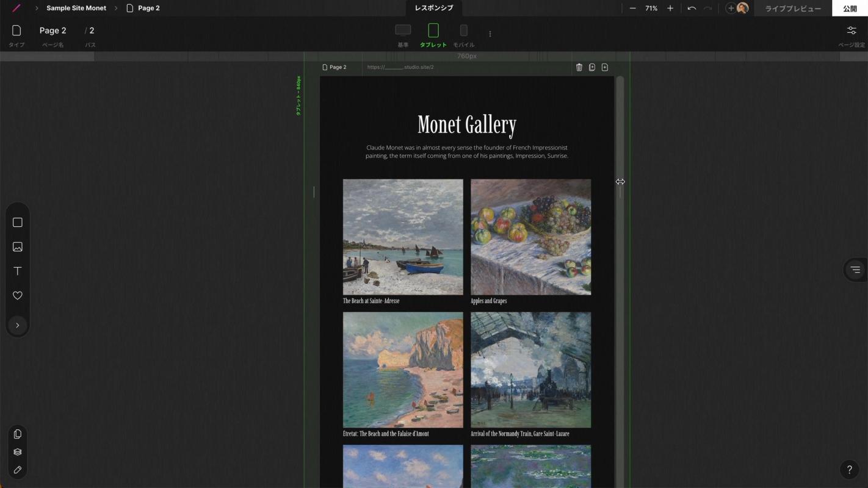Click the Page 2 label on canvas frame

pyautogui.click(x=335, y=67)
